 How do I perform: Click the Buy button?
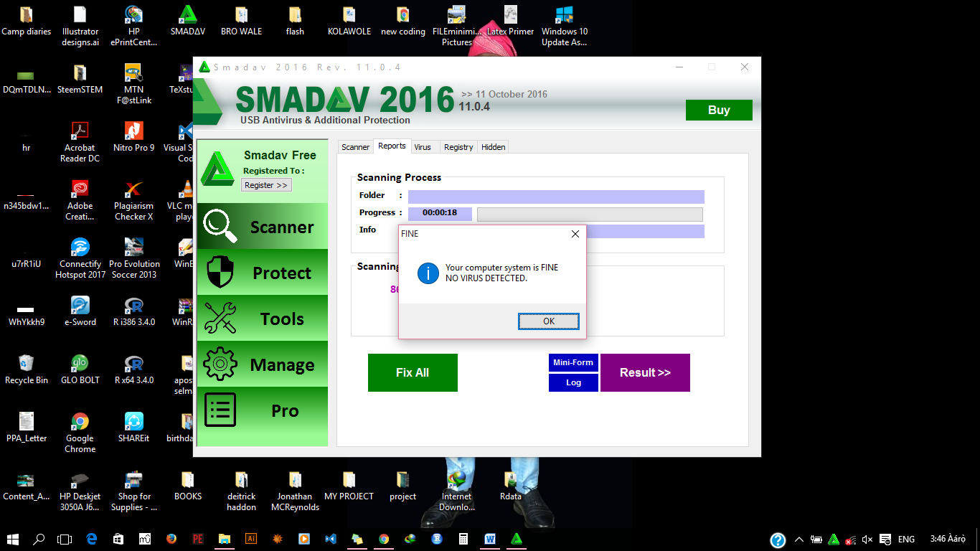click(x=718, y=110)
